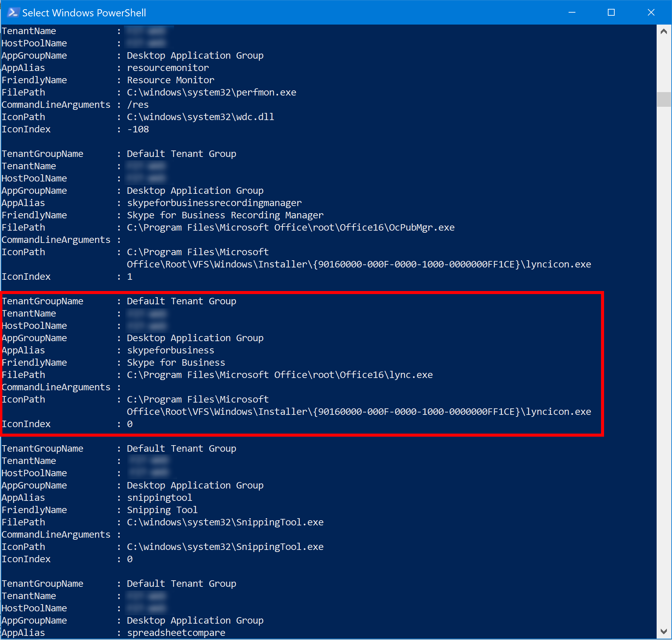Click 'Default Tenant Group' above snippingtool entry
This screenshot has width=672, height=640.
pos(182,449)
